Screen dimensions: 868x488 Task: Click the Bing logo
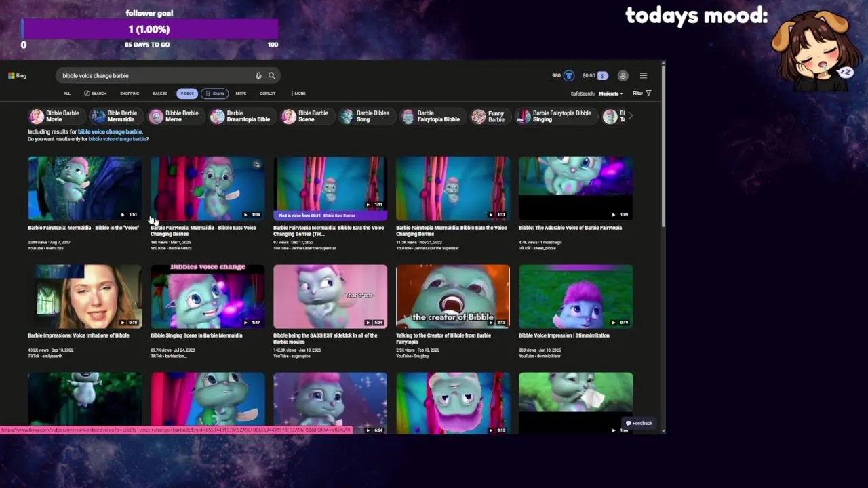coord(17,75)
